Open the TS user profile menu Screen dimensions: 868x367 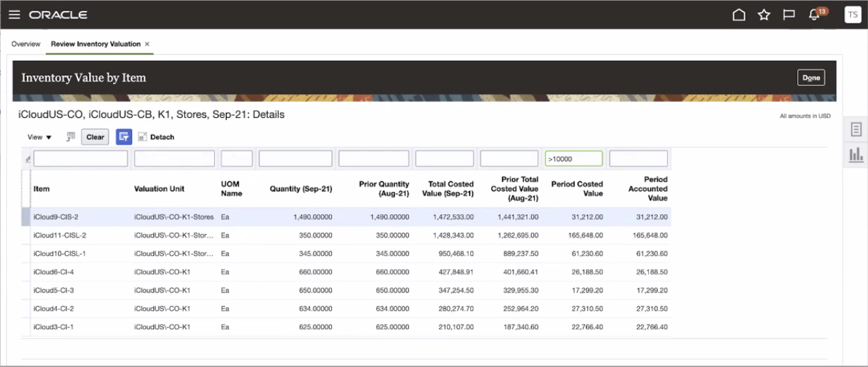click(x=853, y=14)
